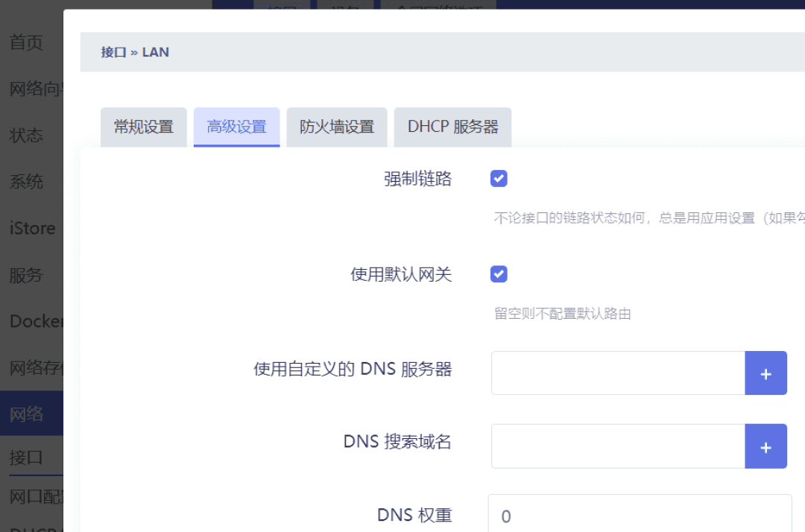Click the DNS 搜索域名 label
Image resolution: width=805 pixels, height=532 pixels.
[x=397, y=442]
